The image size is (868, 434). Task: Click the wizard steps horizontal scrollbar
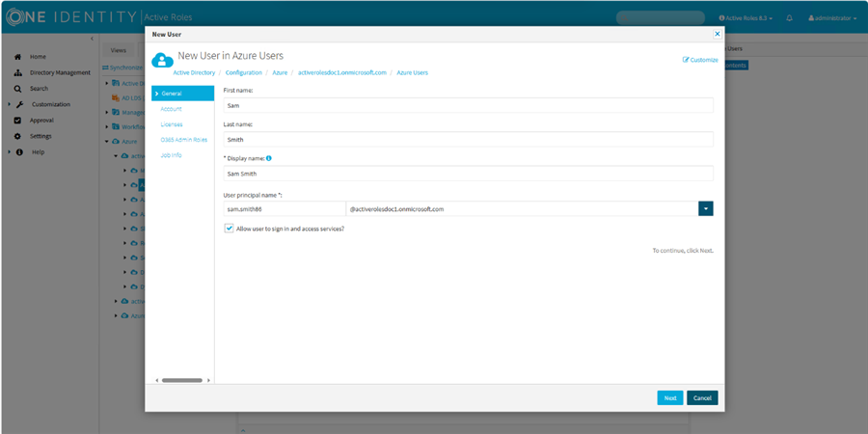click(182, 380)
